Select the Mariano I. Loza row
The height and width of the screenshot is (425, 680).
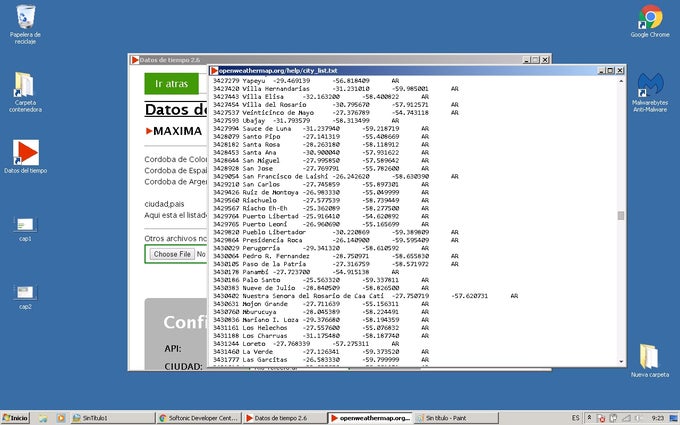(320, 320)
